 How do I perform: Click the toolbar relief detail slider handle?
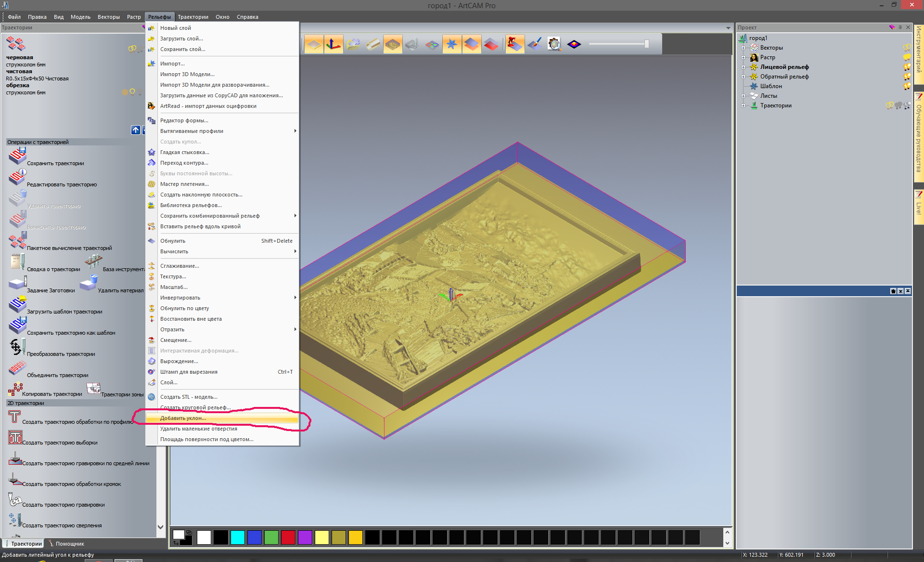646,44
